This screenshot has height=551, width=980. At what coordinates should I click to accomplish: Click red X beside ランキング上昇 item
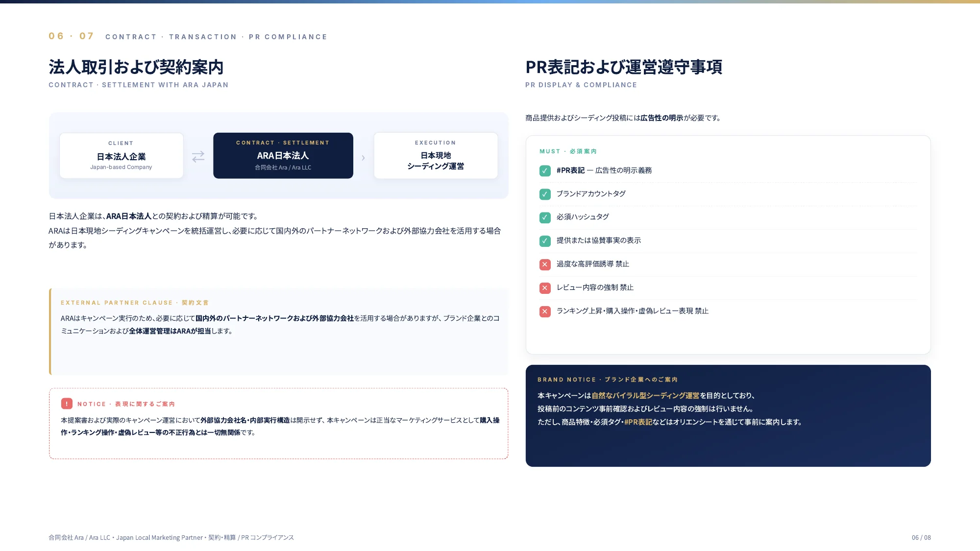point(545,311)
